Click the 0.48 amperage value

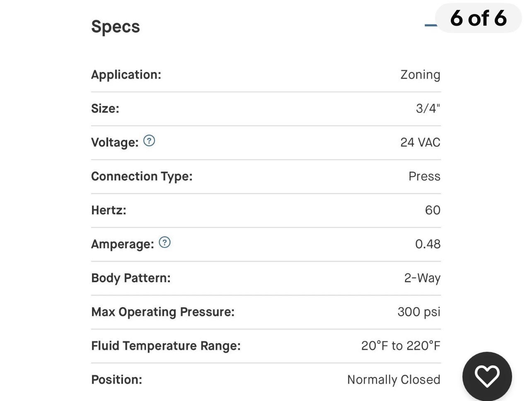[428, 244]
